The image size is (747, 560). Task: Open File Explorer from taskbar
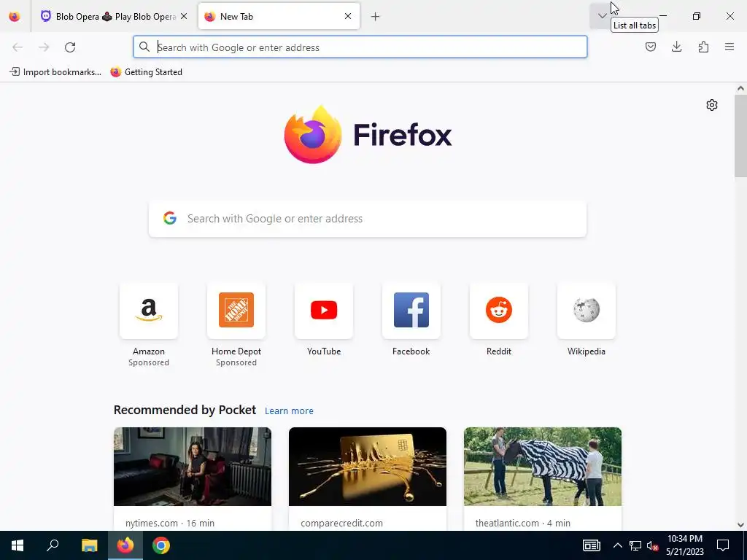tap(89, 545)
